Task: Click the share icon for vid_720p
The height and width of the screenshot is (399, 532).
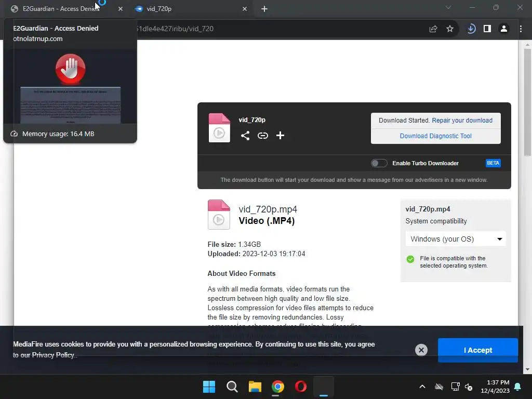Action: pos(245,136)
